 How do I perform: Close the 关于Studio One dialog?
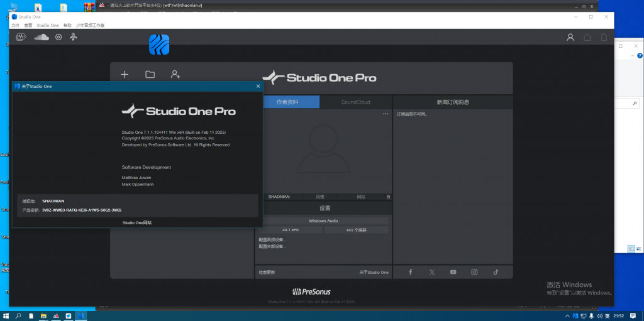[x=258, y=86]
